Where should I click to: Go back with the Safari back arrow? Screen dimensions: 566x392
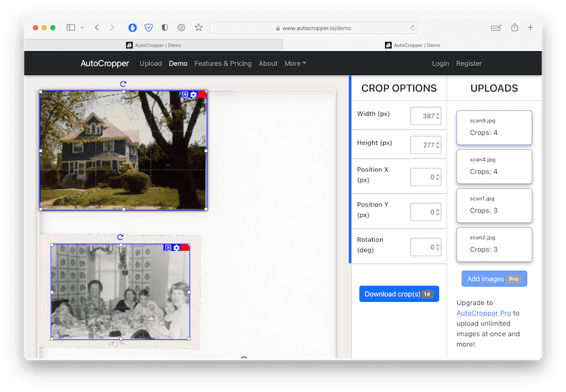(x=97, y=27)
